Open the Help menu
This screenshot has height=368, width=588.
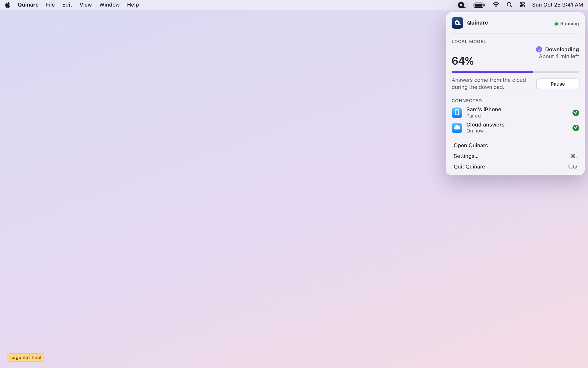tap(133, 5)
